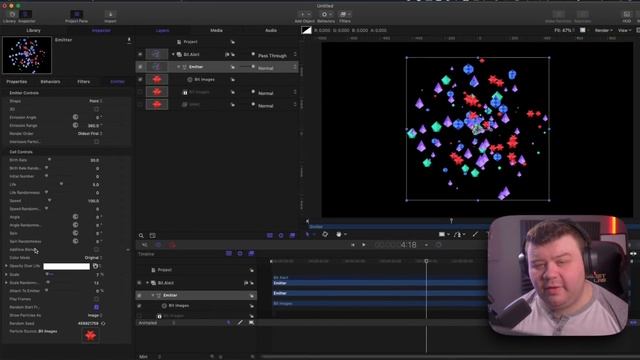The width and height of the screenshot is (640, 360).
Task: Open the Filters toolbar icon
Action: pos(344,15)
